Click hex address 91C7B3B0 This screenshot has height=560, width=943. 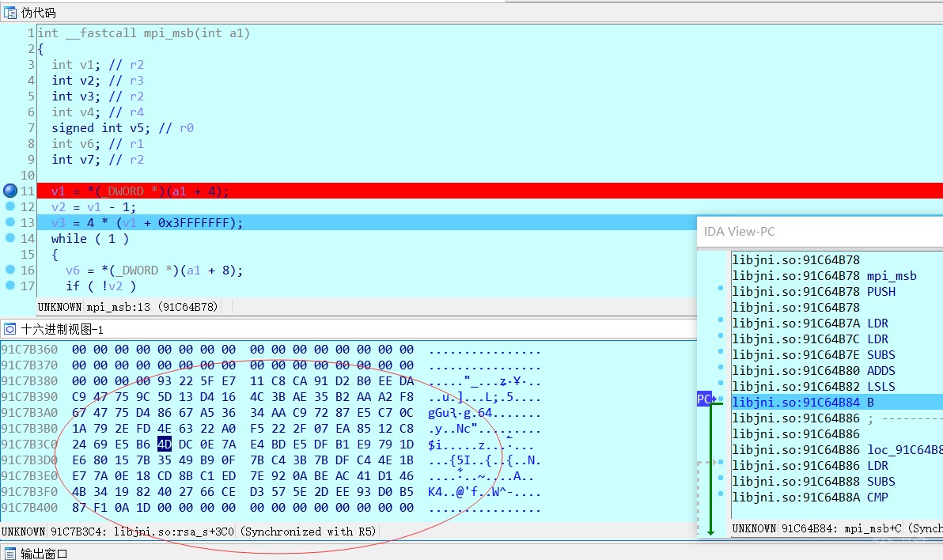pos(29,429)
